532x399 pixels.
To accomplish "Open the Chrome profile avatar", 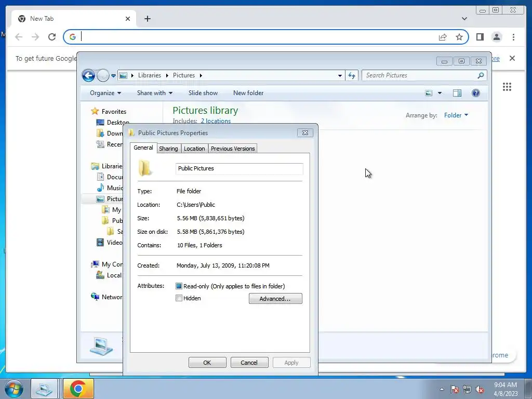I will pyautogui.click(x=497, y=37).
